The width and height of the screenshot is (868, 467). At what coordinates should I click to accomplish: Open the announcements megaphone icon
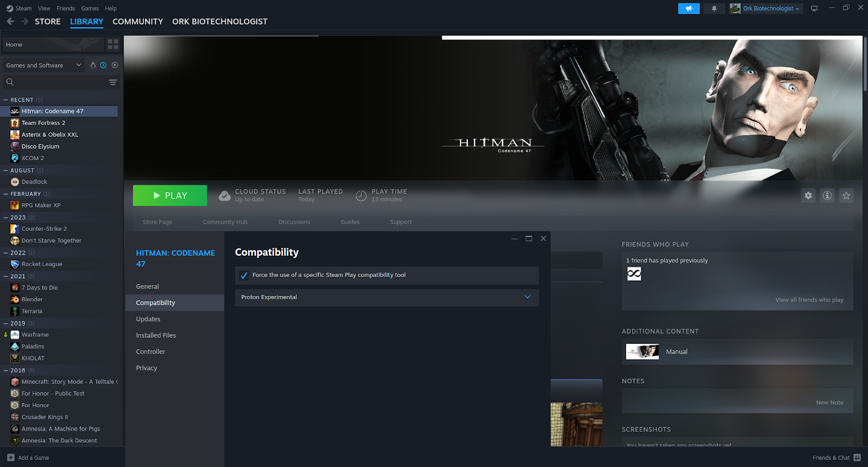[x=688, y=8]
